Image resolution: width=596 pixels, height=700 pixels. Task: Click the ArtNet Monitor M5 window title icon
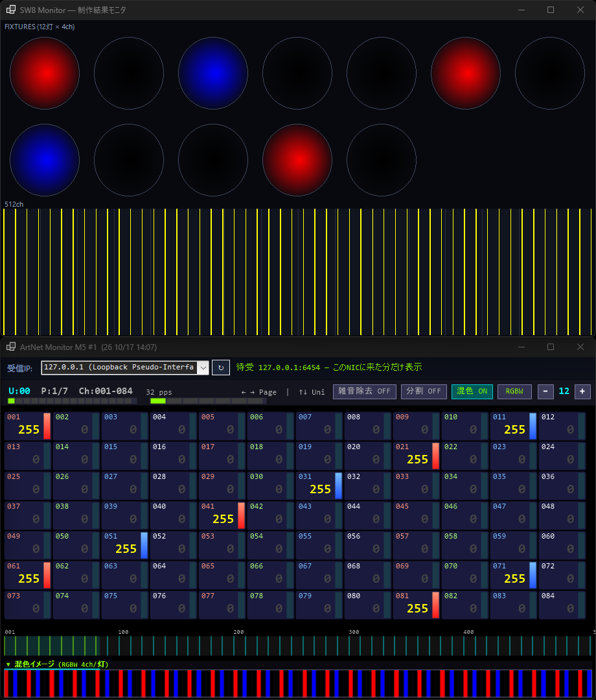[x=11, y=347]
